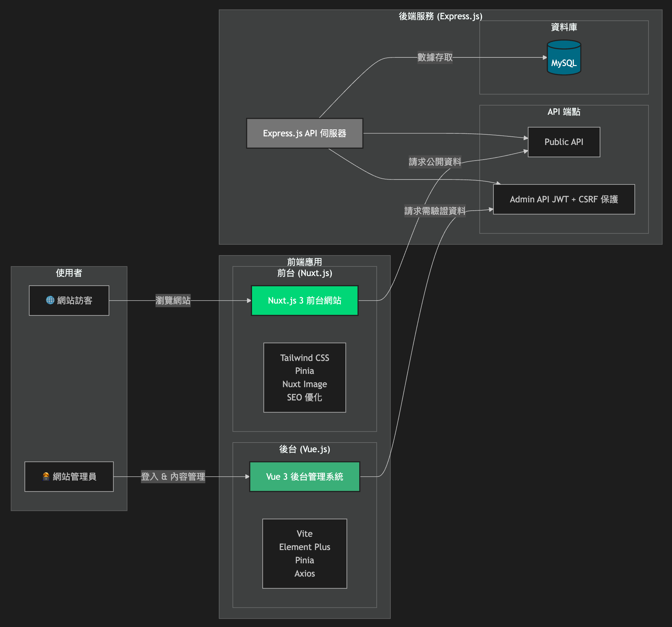
Task: Click the 請求需驗證資料 edge label
Action: 435,211
